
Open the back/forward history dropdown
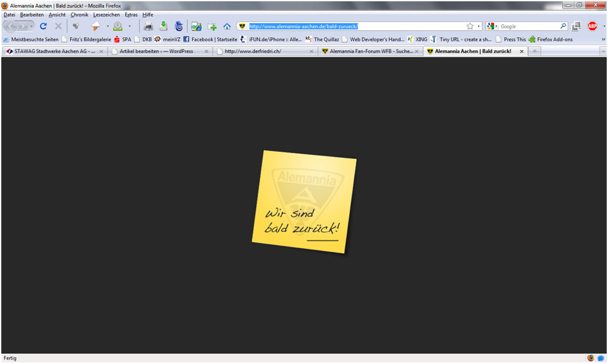click(31, 26)
